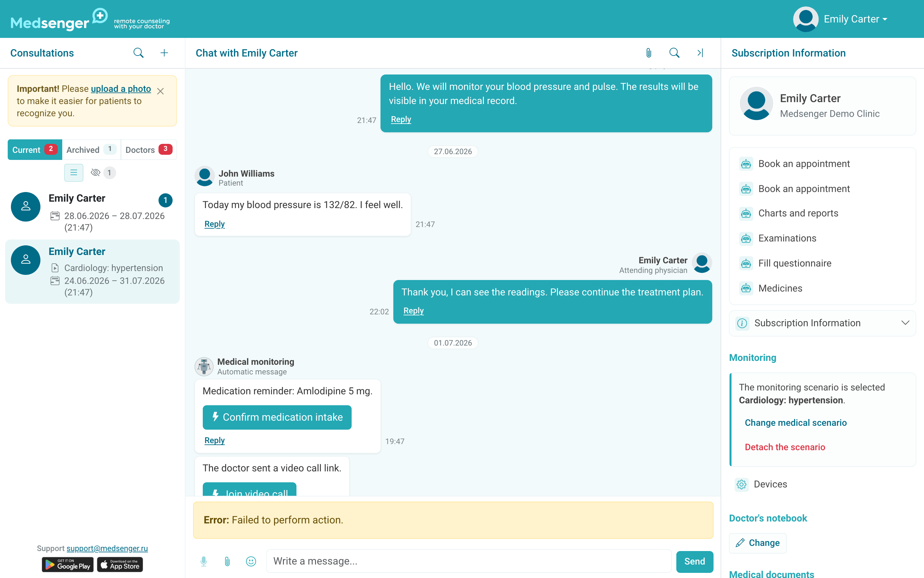Click the Fill questionnaire robot icon

(x=746, y=263)
